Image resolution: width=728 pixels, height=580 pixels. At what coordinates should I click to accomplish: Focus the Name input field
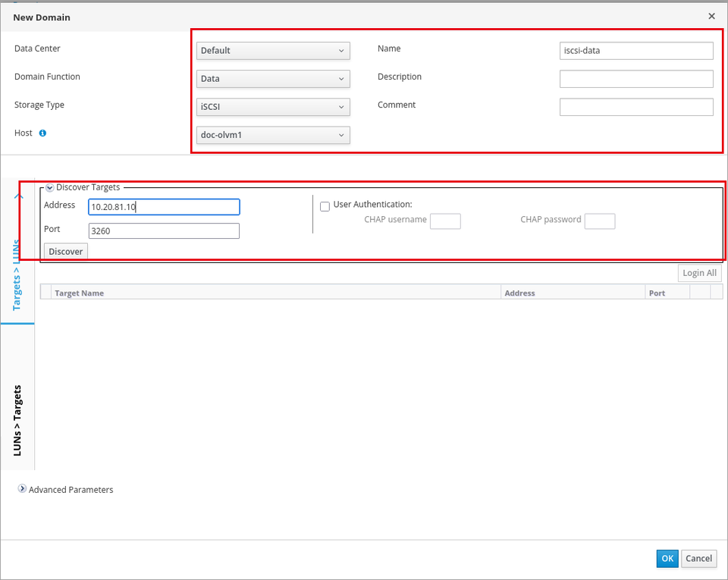point(636,51)
